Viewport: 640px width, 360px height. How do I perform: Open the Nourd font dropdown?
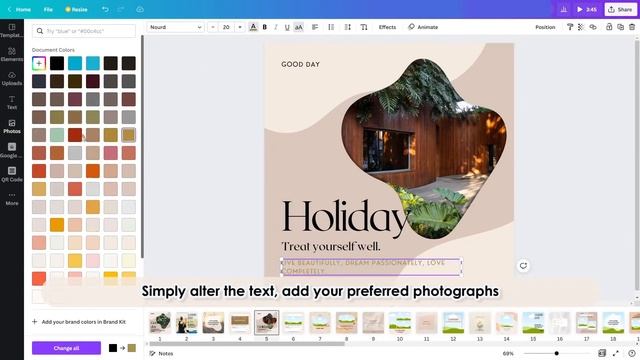tap(176, 27)
